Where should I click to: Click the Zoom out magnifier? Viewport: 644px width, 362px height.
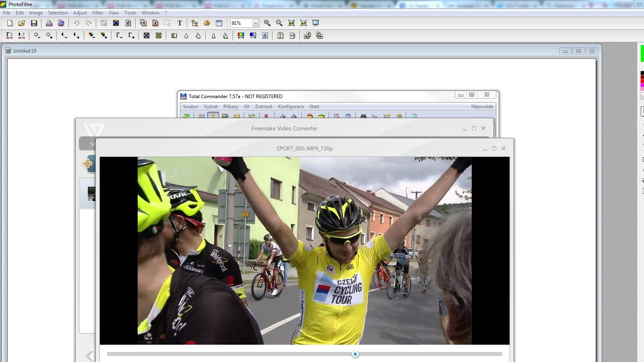click(279, 23)
